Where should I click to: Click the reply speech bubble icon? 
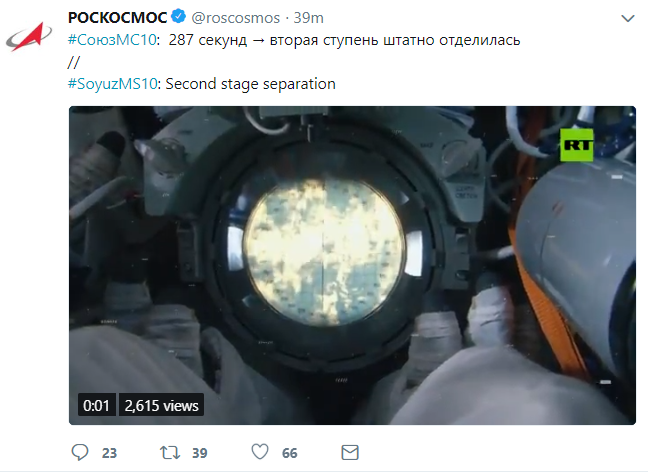[x=80, y=452]
